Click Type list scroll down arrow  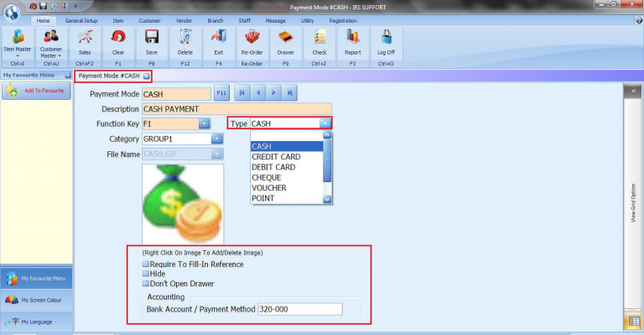point(327,199)
